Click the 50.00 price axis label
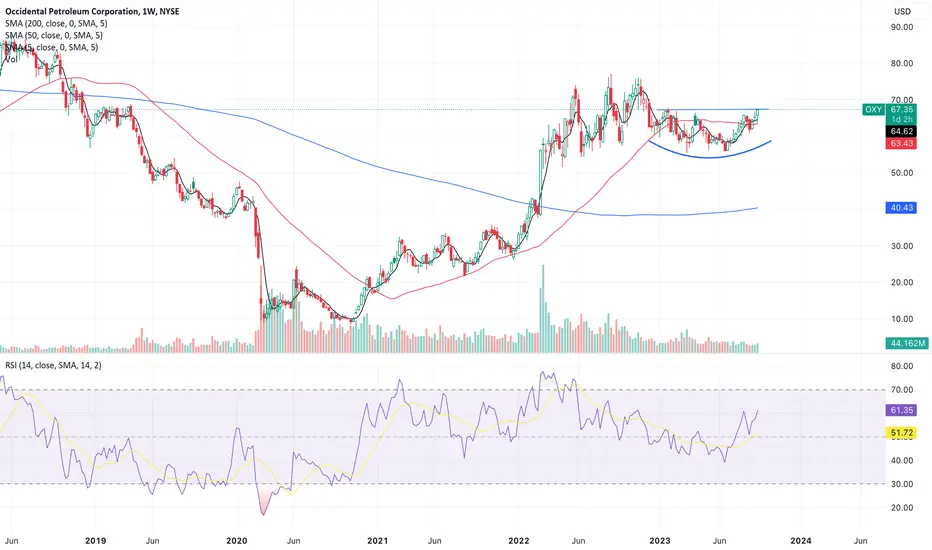Screen dimensions: 932x550 [x=902, y=173]
